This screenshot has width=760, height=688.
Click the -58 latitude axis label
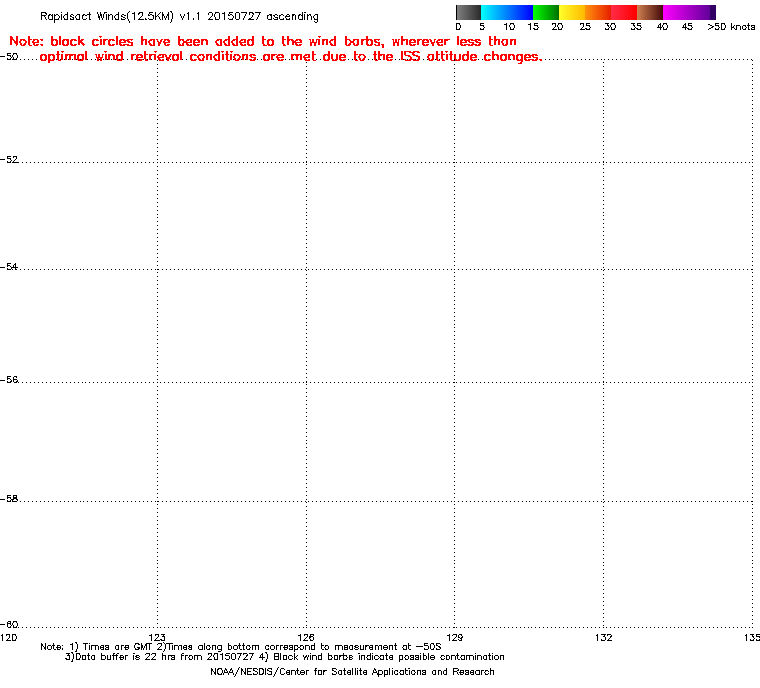[x=9, y=499]
